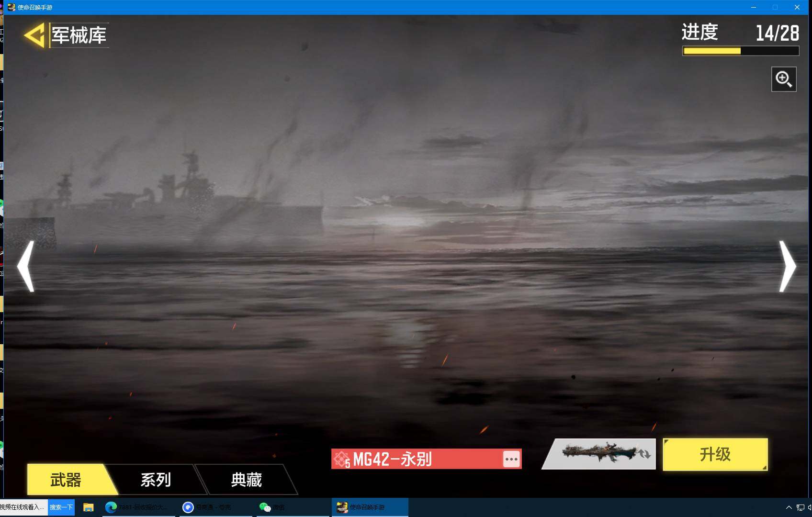Switch to the 系列 tab

click(156, 480)
